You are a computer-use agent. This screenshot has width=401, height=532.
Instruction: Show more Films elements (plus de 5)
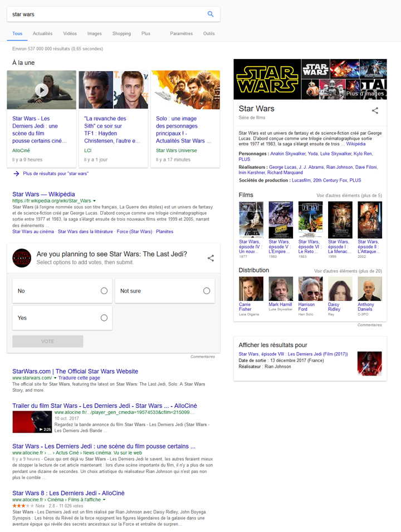tap(349, 196)
